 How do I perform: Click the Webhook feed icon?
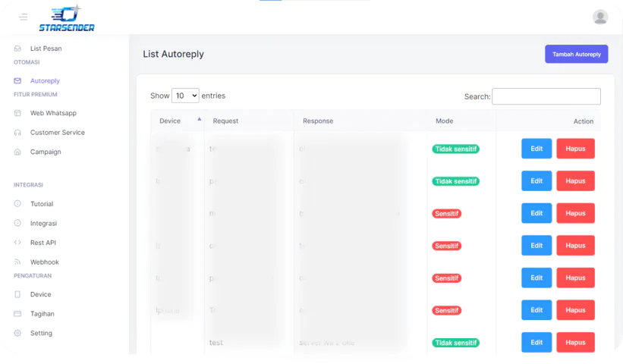click(17, 262)
